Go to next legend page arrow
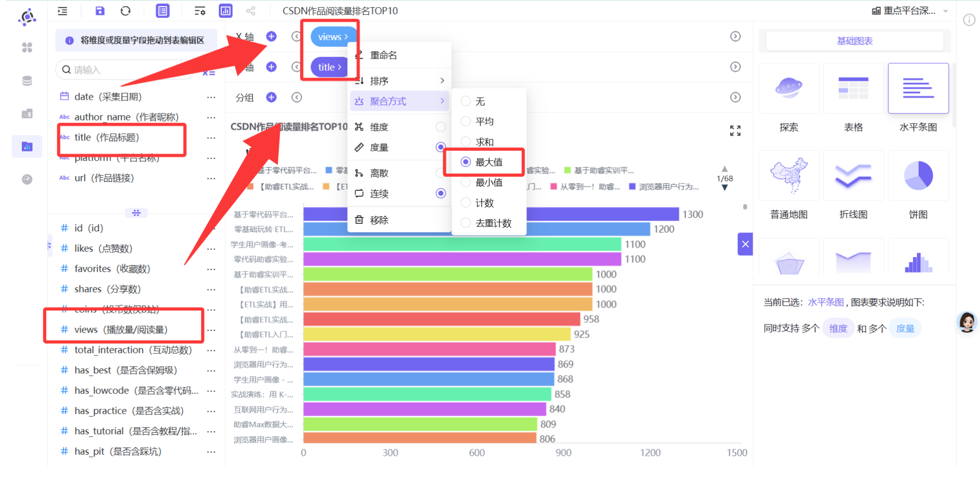This screenshot has width=980, height=483. (x=725, y=188)
